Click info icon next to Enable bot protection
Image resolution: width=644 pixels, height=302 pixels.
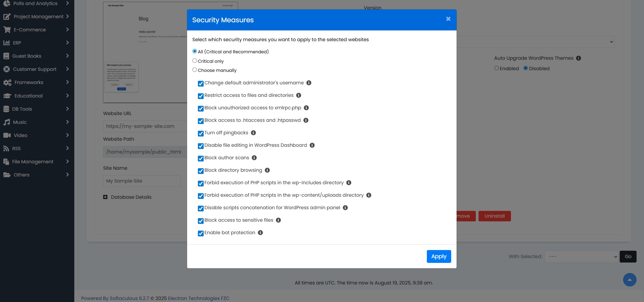[260, 232]
